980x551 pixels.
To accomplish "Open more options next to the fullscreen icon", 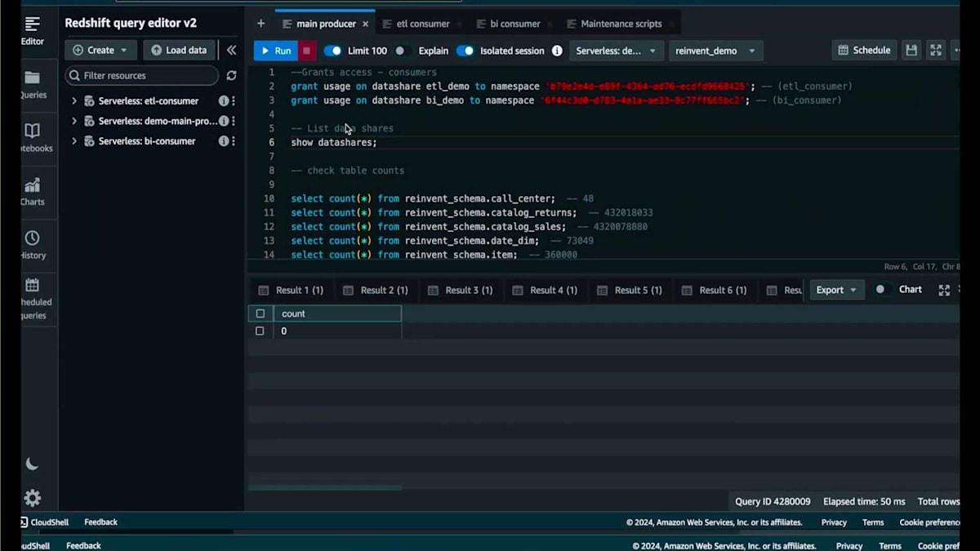I will coord(955,51).
